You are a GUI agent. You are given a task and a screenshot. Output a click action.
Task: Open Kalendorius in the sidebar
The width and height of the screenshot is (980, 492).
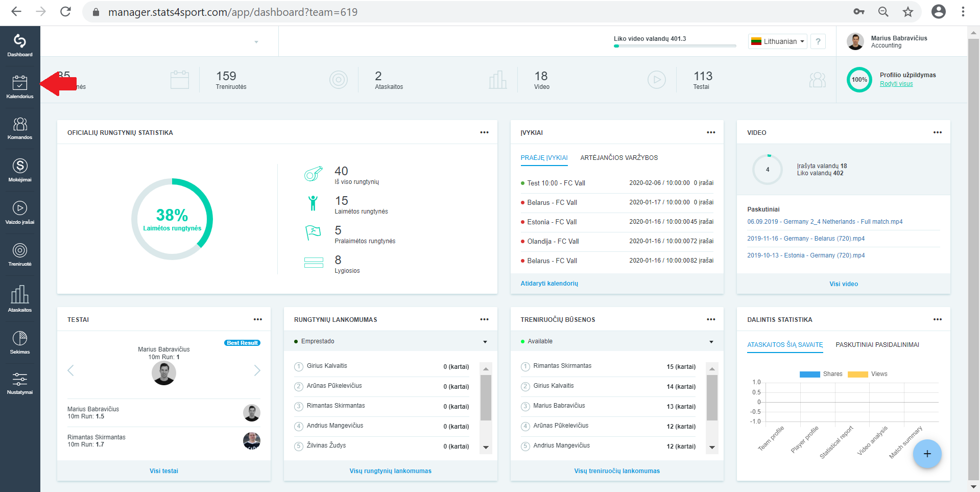[20, 87]
